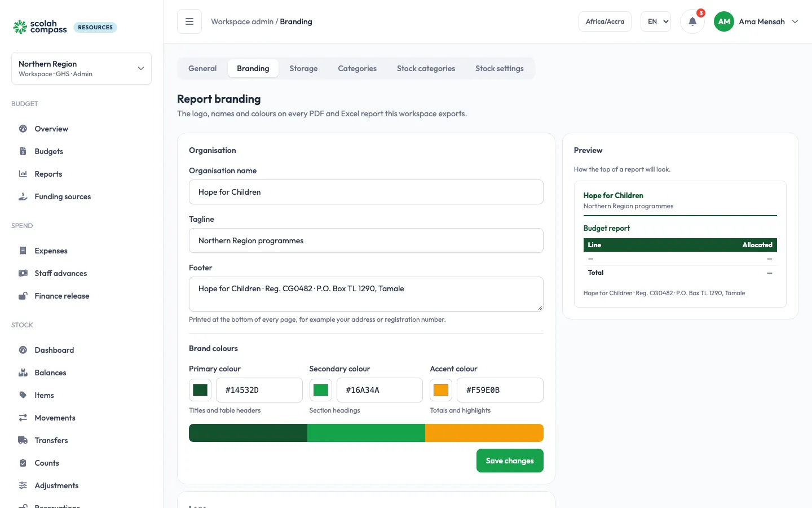The height and width of the screenshot is (508, 812).
Task: Click the Budgets sidebar icon
Action: pos(23,151)
